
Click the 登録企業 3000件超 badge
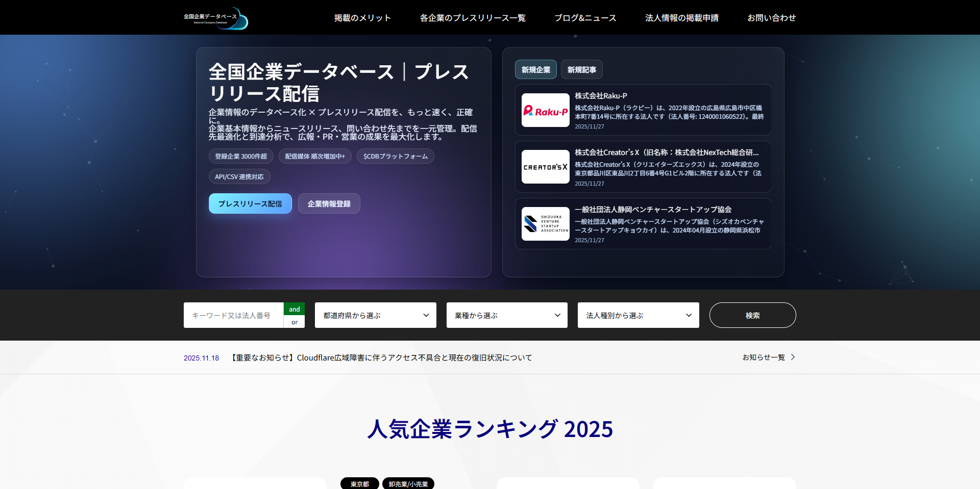[241, 156]
